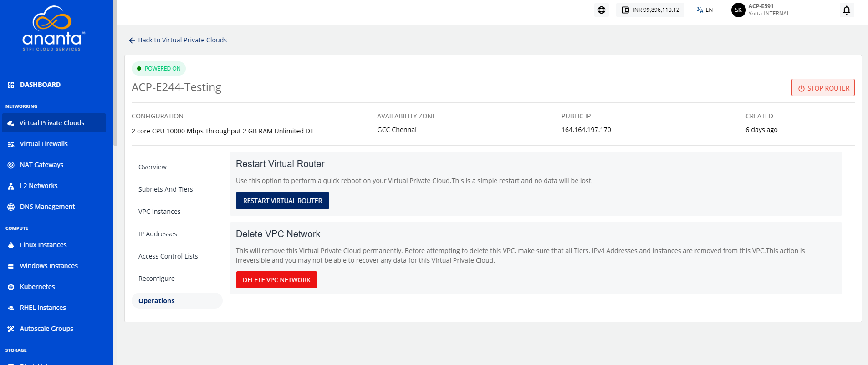Click the '6 days ago' created value
868x365 pixels.
tap(761, 130)
